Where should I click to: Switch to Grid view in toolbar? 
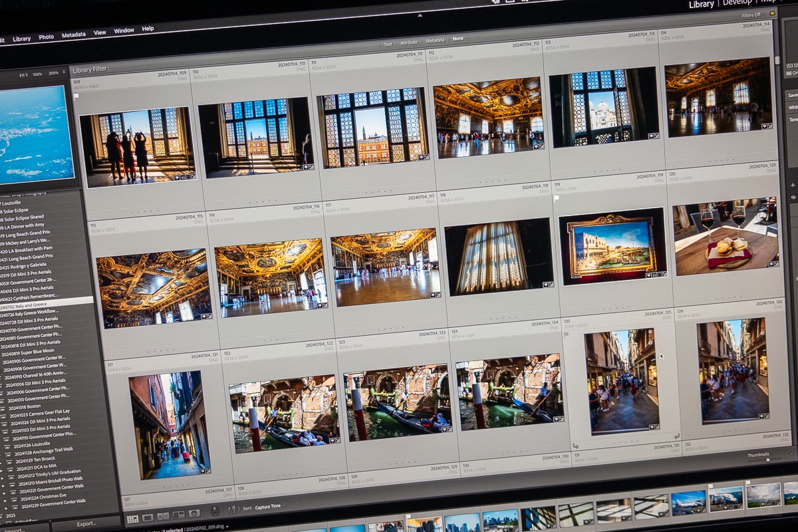pyautogui.click(x=132, y=519)
